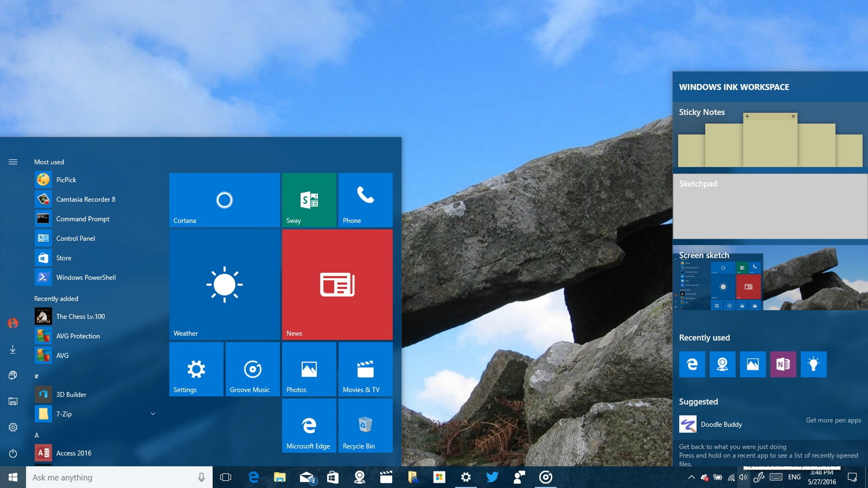Viewport: 868px width, 488px height.
Task: Open the File Explorer icon in Start rail
Action: pos(13,401)
